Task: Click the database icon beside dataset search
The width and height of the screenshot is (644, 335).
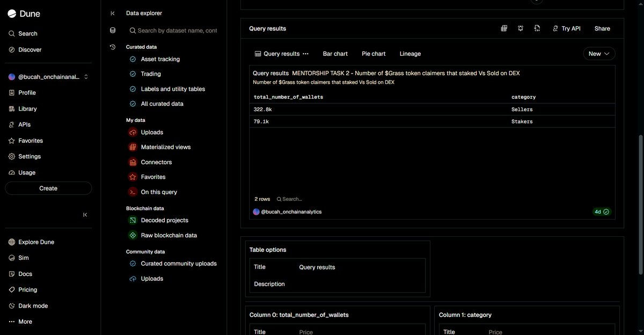Action: 113,31
